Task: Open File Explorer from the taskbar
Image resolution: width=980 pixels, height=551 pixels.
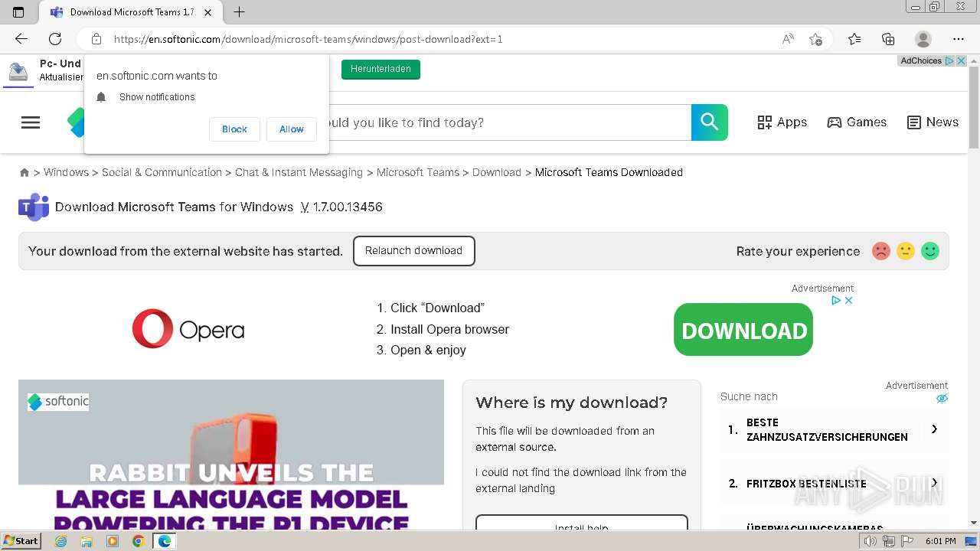Action: [87, 541]
